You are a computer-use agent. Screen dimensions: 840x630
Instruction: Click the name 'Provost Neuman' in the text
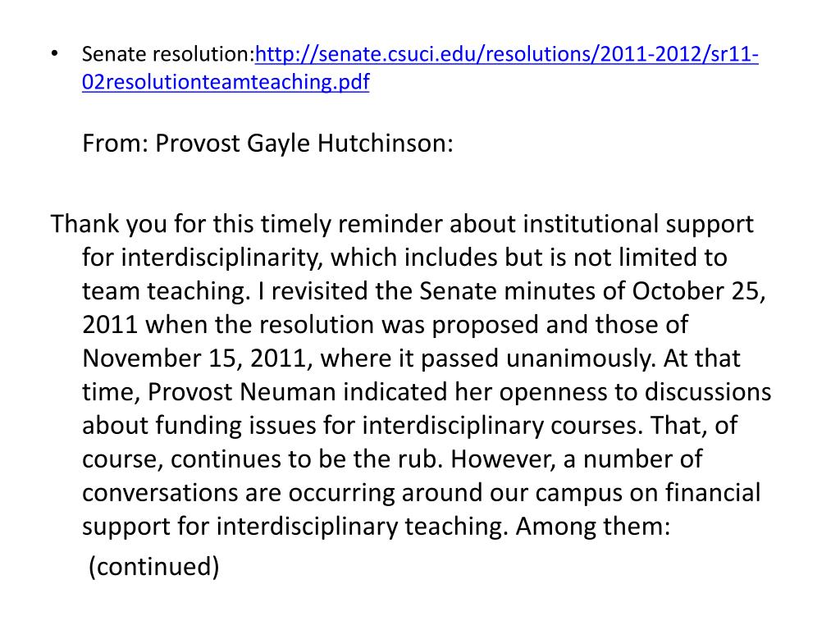point(241,391)
